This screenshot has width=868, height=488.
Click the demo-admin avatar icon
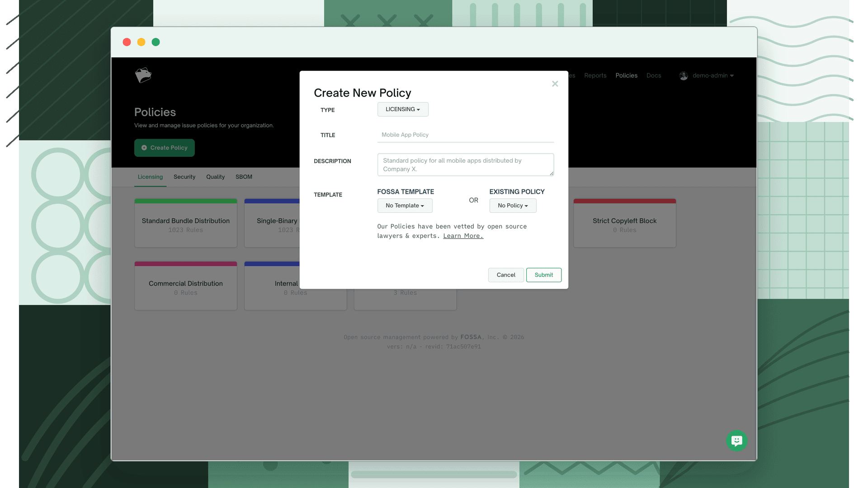click(684, 75)
